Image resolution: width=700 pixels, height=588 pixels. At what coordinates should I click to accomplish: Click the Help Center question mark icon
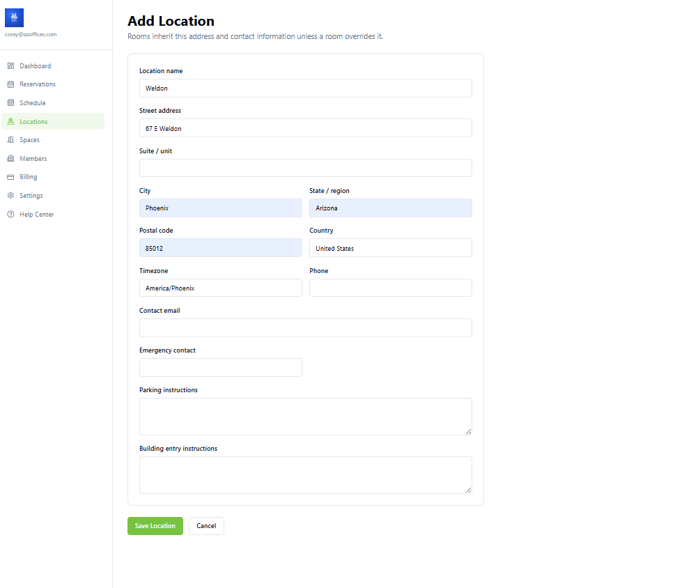click(x=10, y=215)
